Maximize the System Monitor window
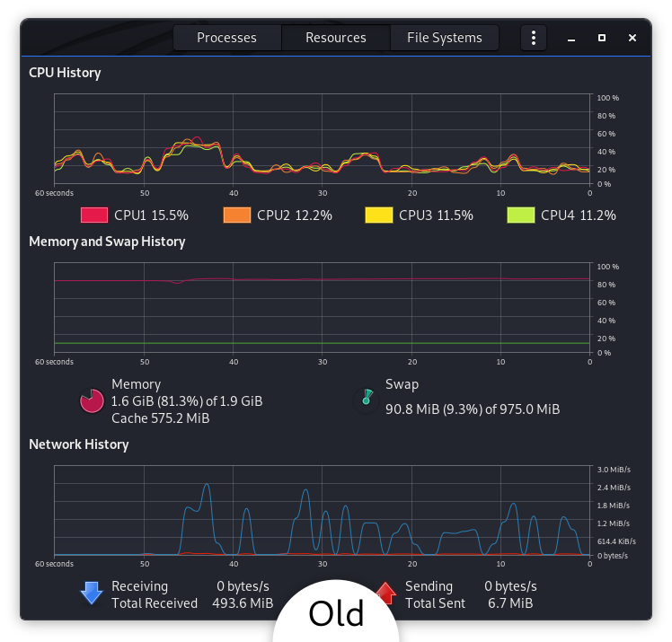Screen dimensions: 672x642 click(x=602, y=38)
